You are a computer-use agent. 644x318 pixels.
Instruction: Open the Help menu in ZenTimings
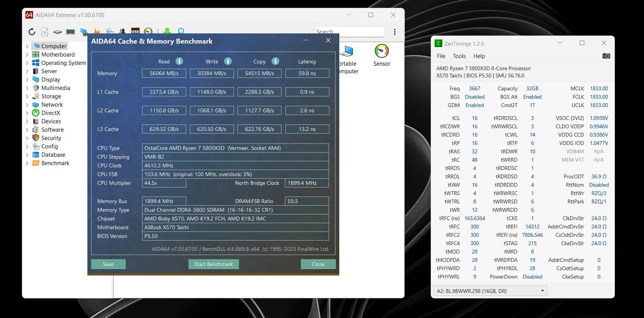click(479, 56)
